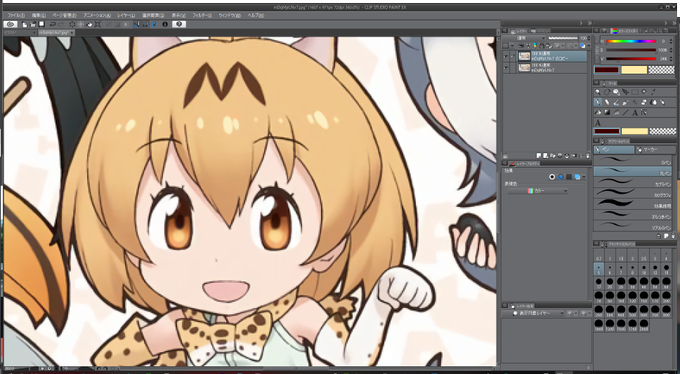Select the Eyedropper tool

coord(654,92)
